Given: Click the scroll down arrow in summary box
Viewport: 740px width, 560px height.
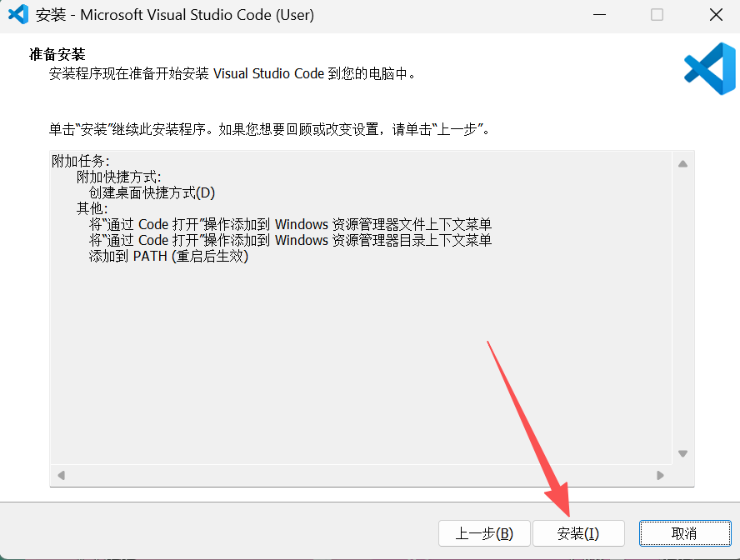Looking at the screenshot, I should coord(682,453).
